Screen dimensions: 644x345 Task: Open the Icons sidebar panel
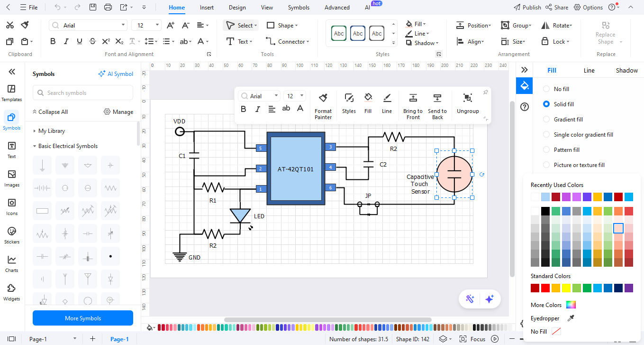[12, 207]
